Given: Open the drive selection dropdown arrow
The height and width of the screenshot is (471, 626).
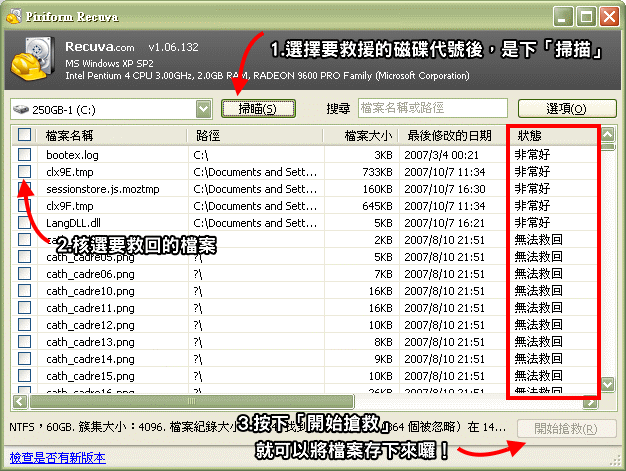Looking at the screenshot, I should [204, 109].
